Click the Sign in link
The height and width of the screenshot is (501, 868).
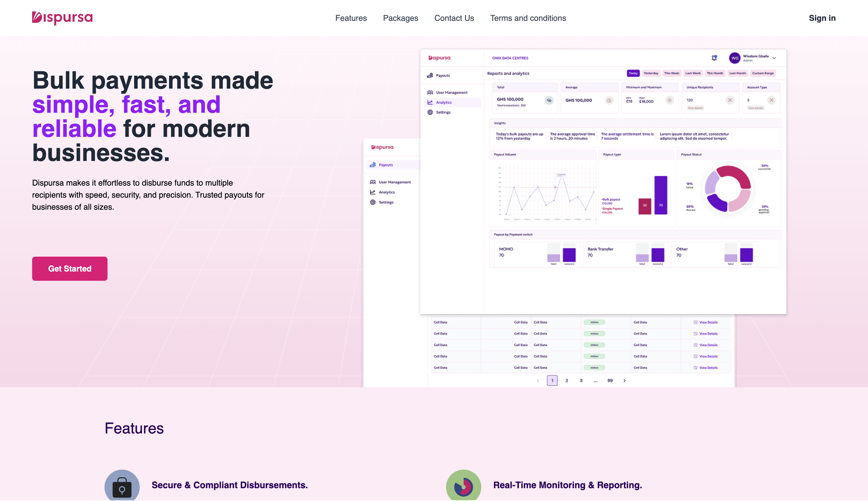point(822,18)
